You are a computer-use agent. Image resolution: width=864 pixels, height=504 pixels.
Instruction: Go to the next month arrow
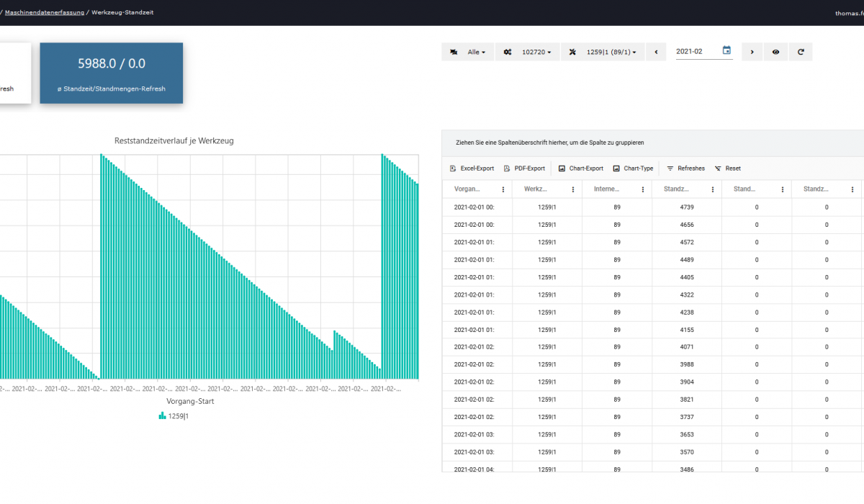[752, 52]
